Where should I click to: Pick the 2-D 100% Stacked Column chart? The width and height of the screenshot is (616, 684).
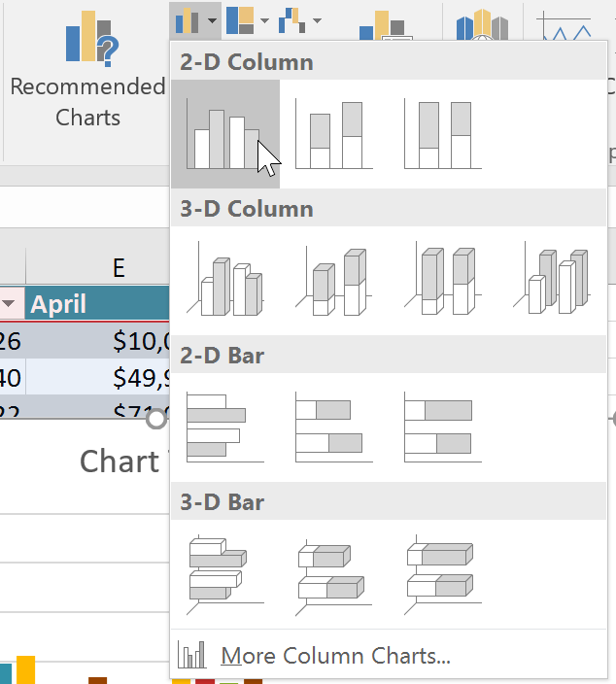point(443,134)
